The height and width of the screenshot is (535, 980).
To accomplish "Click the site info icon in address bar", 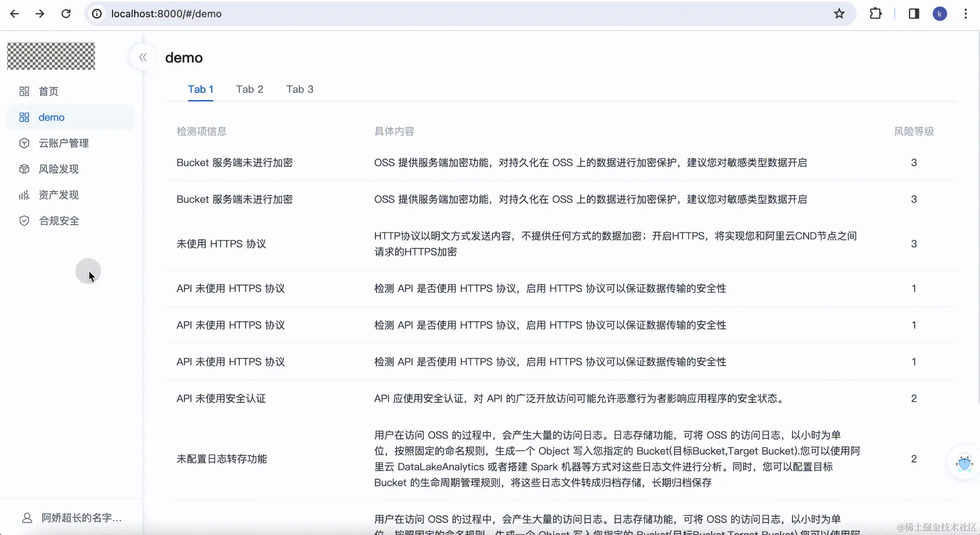I will [96, 14].
